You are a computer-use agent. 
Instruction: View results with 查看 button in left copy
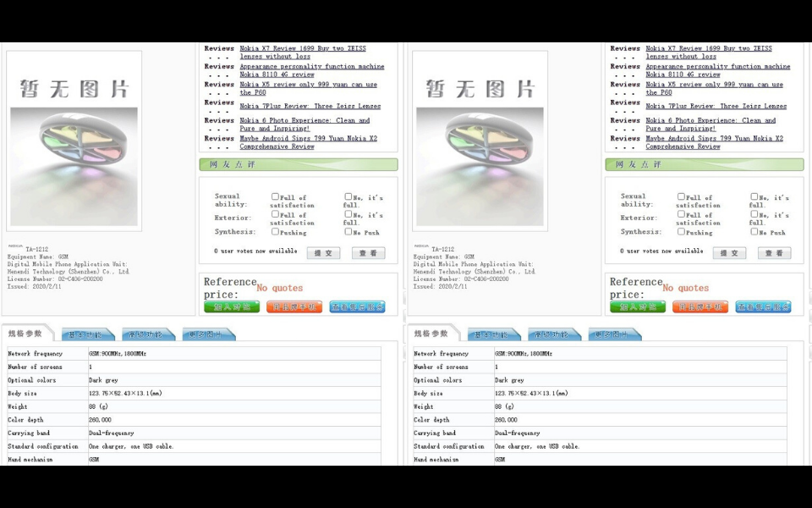click(369, 253)
